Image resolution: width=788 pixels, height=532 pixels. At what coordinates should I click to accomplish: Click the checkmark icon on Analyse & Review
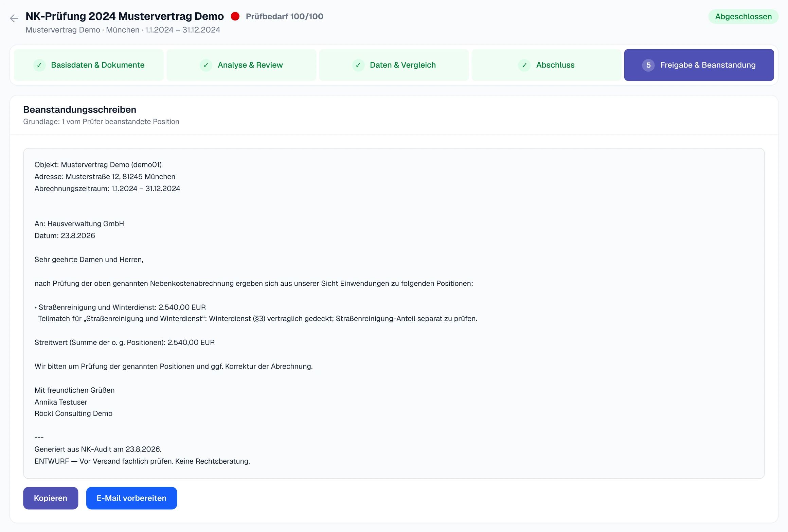[206, 65]
